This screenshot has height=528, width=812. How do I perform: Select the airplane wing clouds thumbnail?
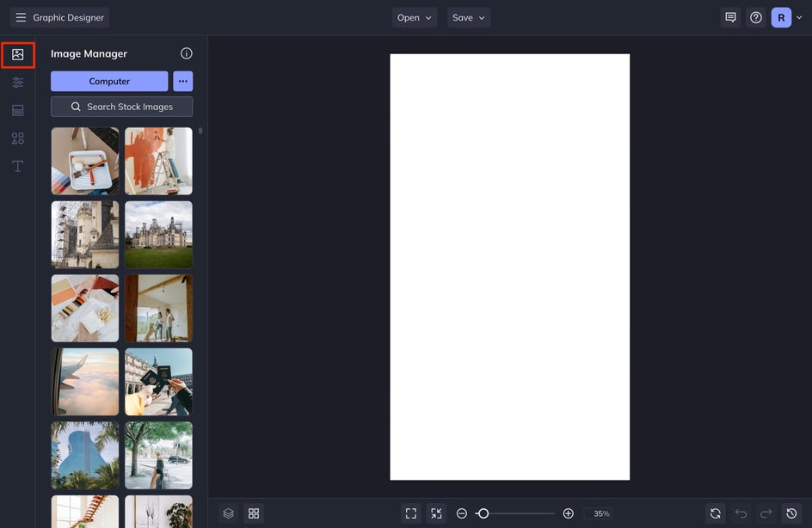click(x=85, y=382)
